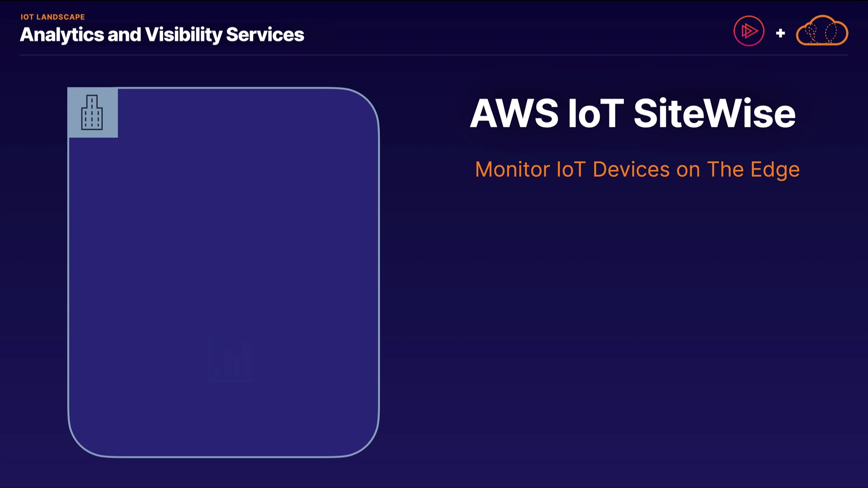Click IoT in the orange subtitle
This screenshot has height=488, width=868.
click(x=571, y=170)
